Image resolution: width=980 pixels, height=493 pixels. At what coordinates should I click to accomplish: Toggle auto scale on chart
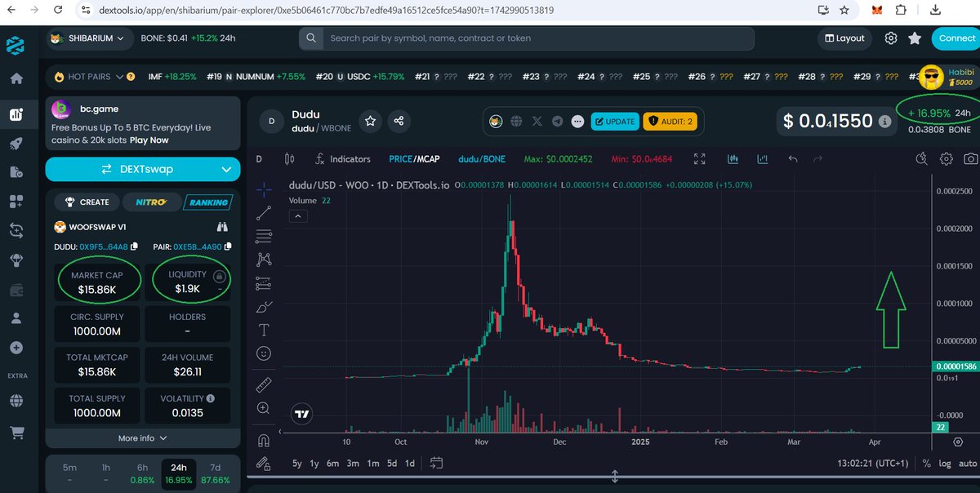coord(966,464)
